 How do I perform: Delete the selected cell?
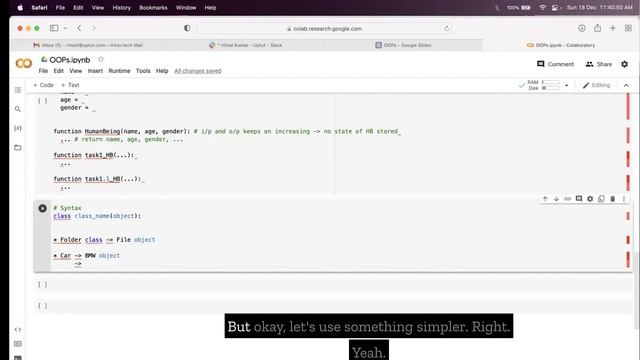(613, 199)
